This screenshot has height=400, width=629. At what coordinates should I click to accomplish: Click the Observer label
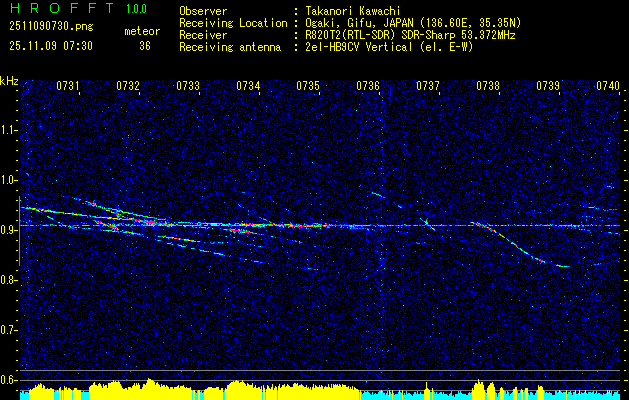(203, 11)
